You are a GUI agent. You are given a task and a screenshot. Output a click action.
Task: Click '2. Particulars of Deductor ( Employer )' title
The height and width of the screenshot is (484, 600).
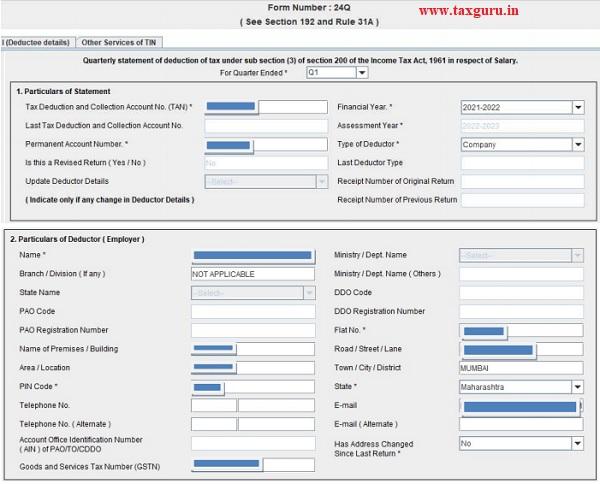(77, 239)
